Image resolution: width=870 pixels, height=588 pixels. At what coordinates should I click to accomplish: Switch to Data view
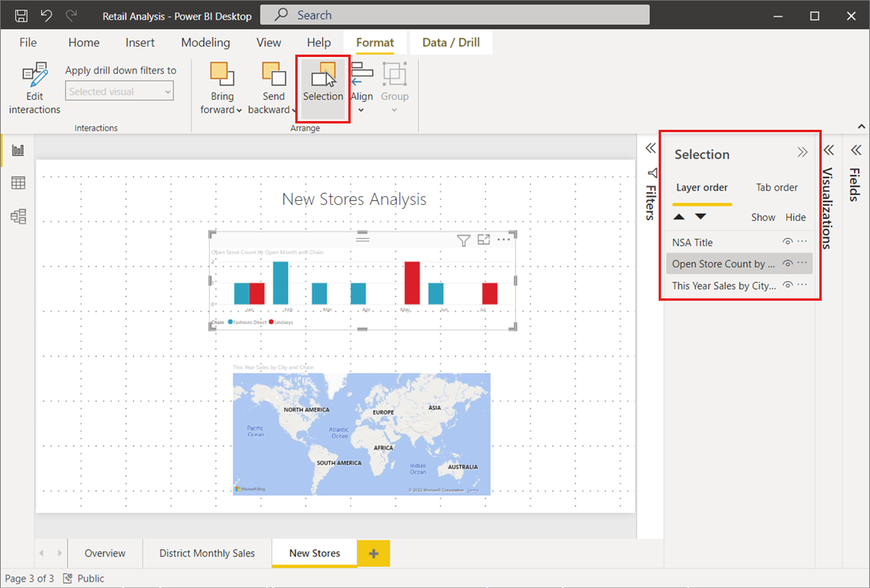tap(18, 183)
